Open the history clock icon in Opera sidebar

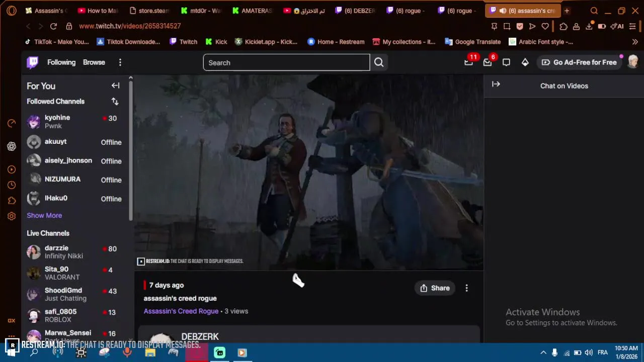12,185
